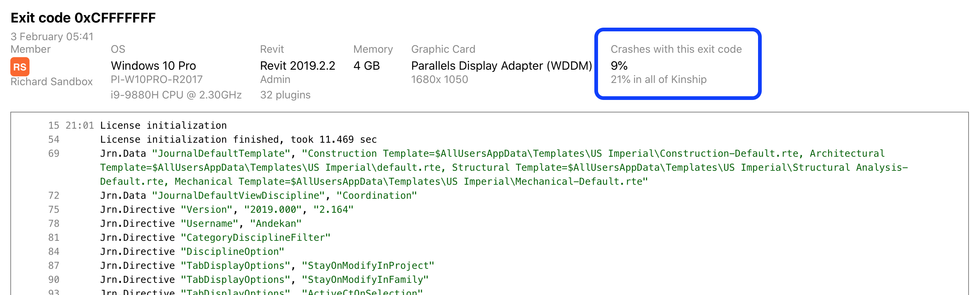Click the 32 plugins label
This screenshot has width=980, height=295.
(285, 95)
